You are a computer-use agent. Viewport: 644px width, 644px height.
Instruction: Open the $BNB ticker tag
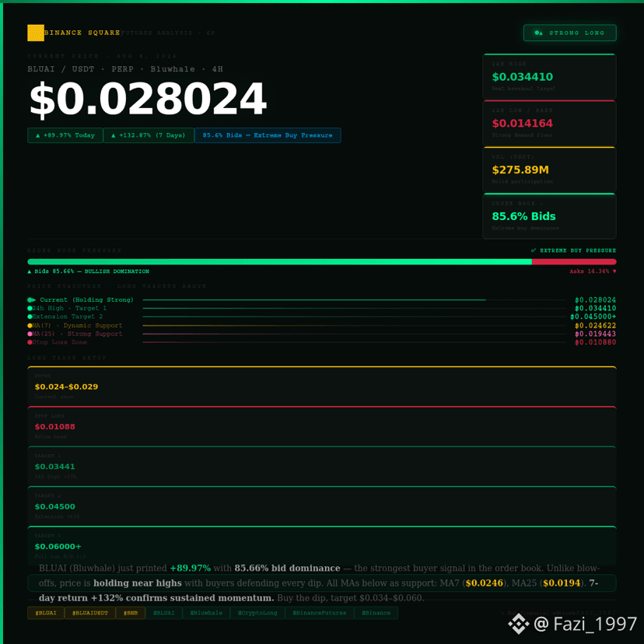pos(130,613)
